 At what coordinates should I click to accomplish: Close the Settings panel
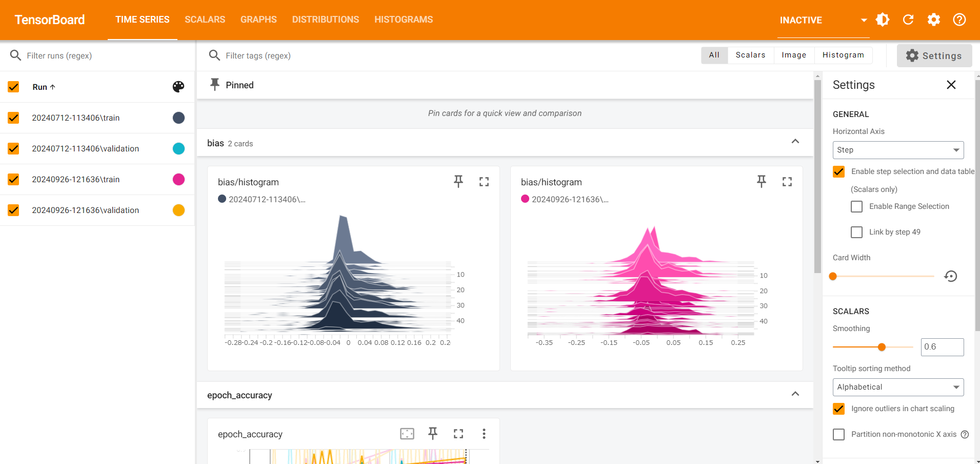[951, 85]
